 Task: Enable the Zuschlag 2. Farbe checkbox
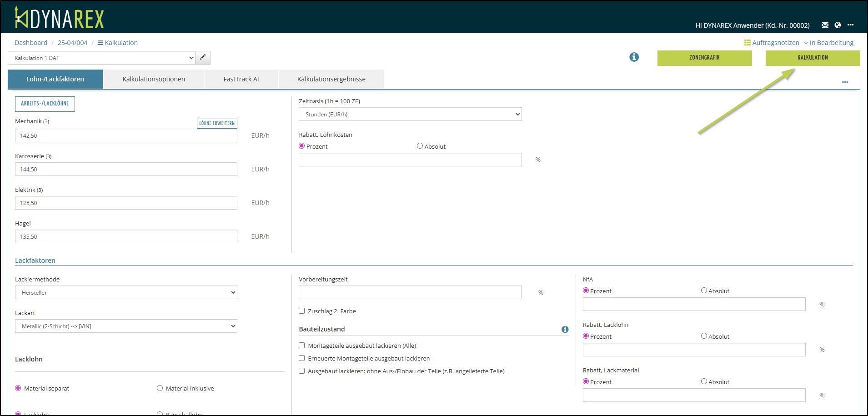[302, 311]
